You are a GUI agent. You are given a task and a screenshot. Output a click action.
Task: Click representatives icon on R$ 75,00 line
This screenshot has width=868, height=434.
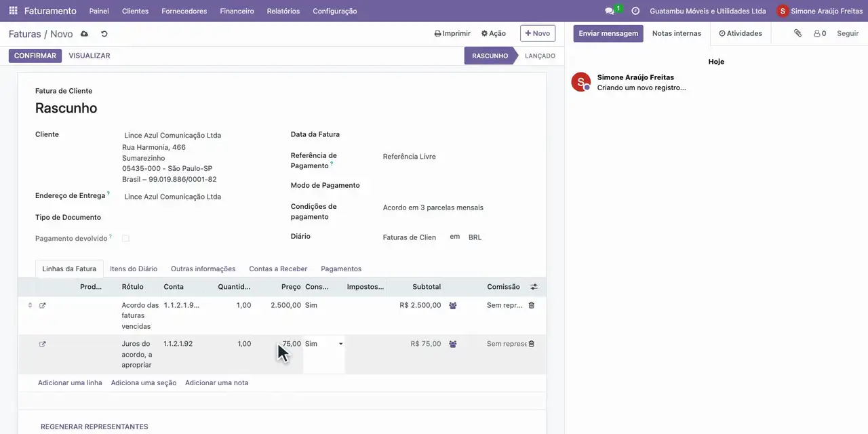[x=453, y=344]
